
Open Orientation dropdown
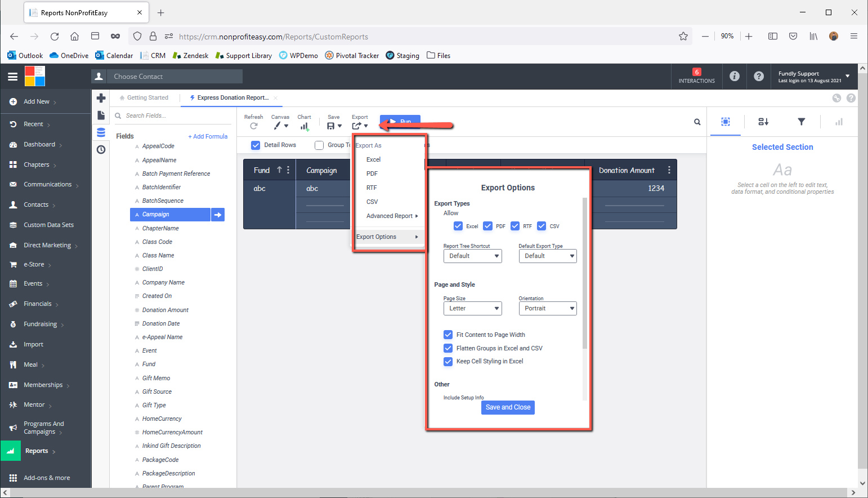[x=548, y=309]
